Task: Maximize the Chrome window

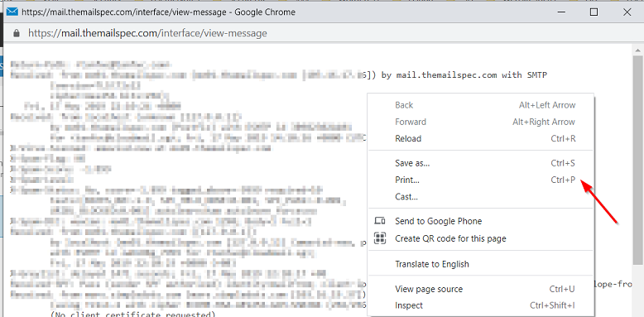Action: tap(594, 12)
